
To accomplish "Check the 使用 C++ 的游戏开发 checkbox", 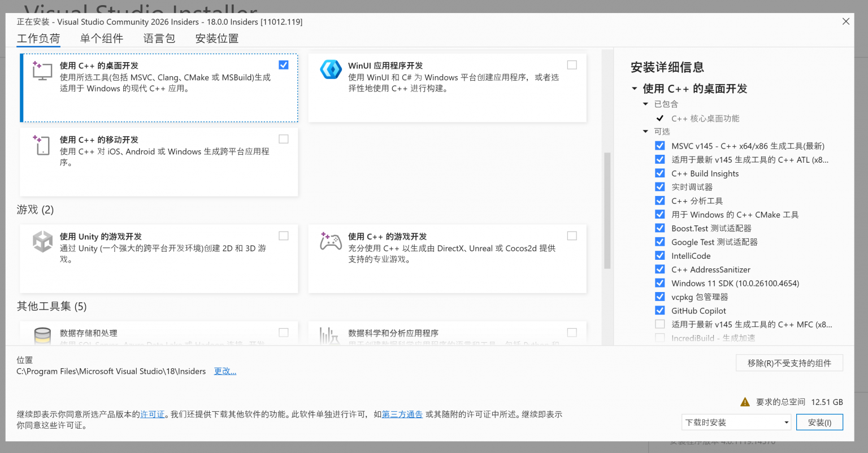I will click(572, 236).
